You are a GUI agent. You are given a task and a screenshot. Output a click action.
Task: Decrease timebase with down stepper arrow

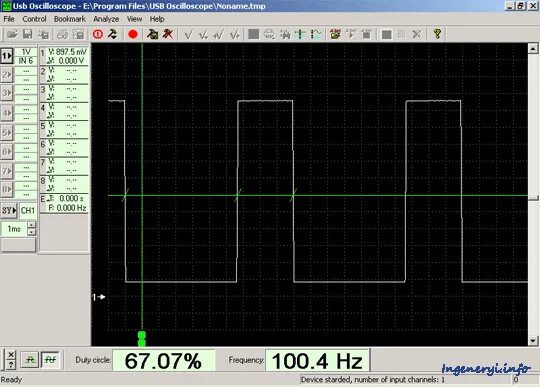tap(31, 232)
